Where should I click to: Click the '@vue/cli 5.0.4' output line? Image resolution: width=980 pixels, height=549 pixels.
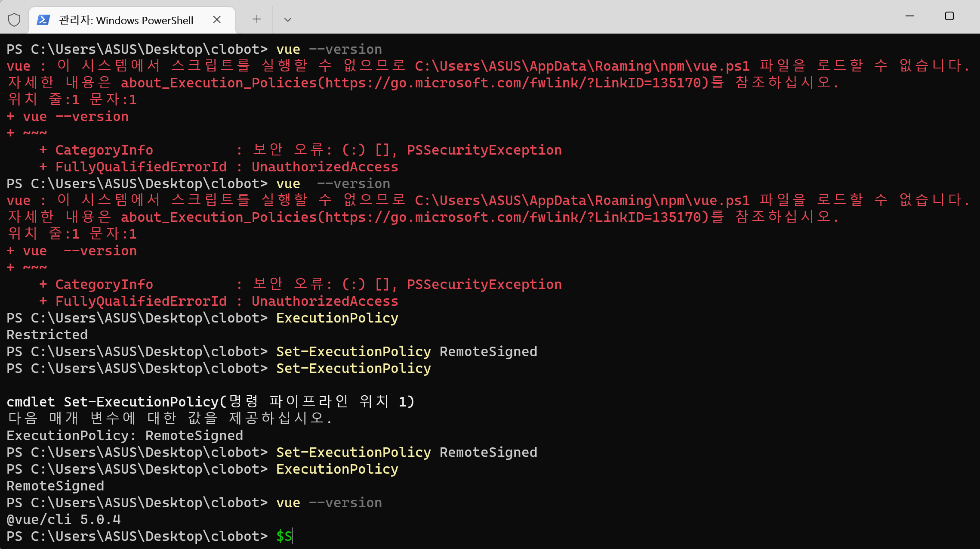tap(64, 519)
